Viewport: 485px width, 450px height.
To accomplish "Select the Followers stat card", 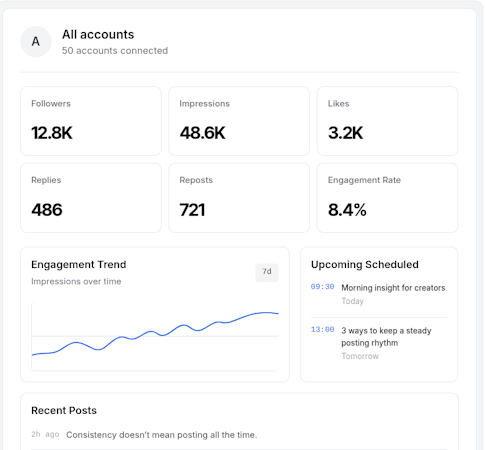I will (91, 121).
